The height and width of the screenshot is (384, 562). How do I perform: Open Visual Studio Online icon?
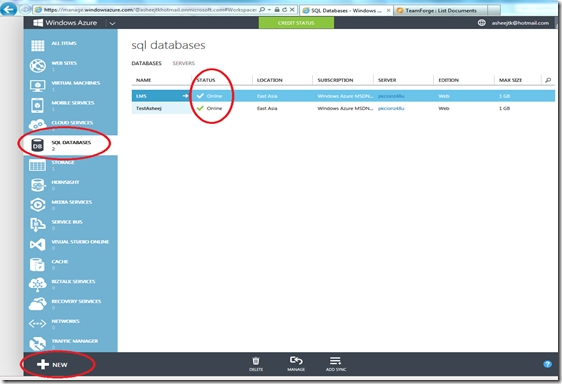coord(38,245)
